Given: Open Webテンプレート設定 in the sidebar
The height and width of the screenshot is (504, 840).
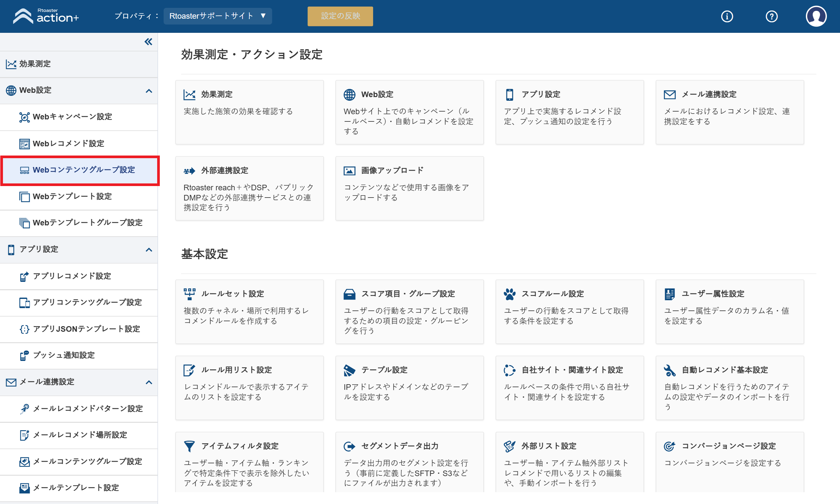Looking at the screenshot, I should coord(79,196).
